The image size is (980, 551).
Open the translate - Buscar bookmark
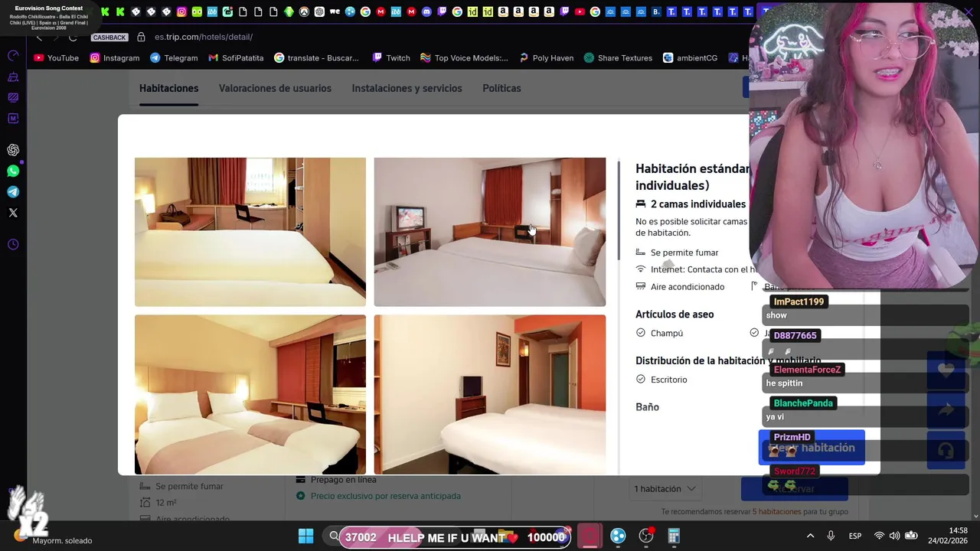316,58
